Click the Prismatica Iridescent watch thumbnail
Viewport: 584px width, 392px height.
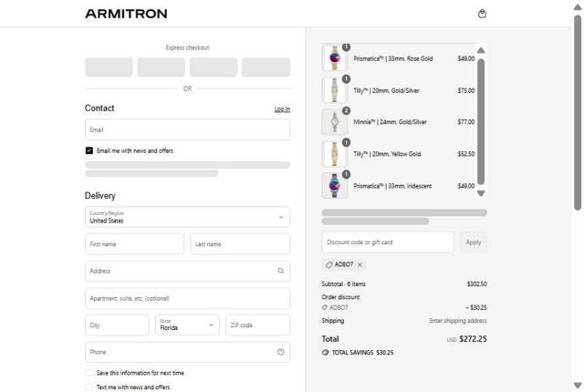point(335,186)
